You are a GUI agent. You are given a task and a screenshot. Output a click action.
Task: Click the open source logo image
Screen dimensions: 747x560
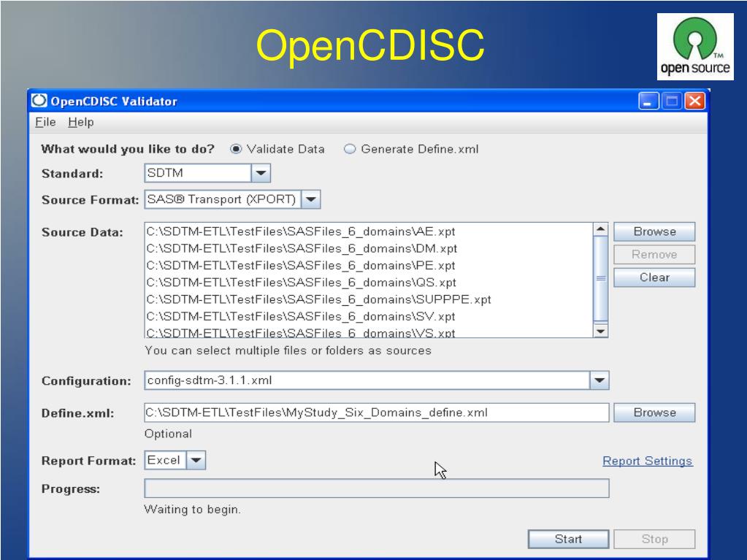coord(695,46)
